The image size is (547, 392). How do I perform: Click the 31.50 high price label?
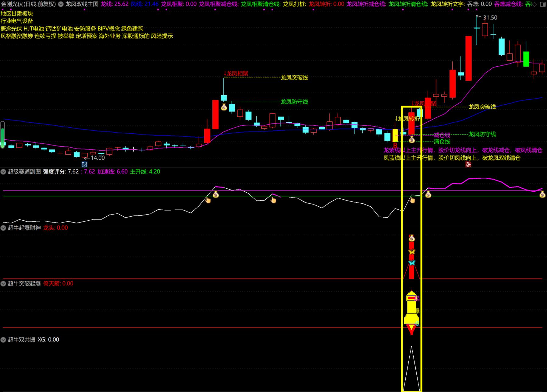point(490,18)
